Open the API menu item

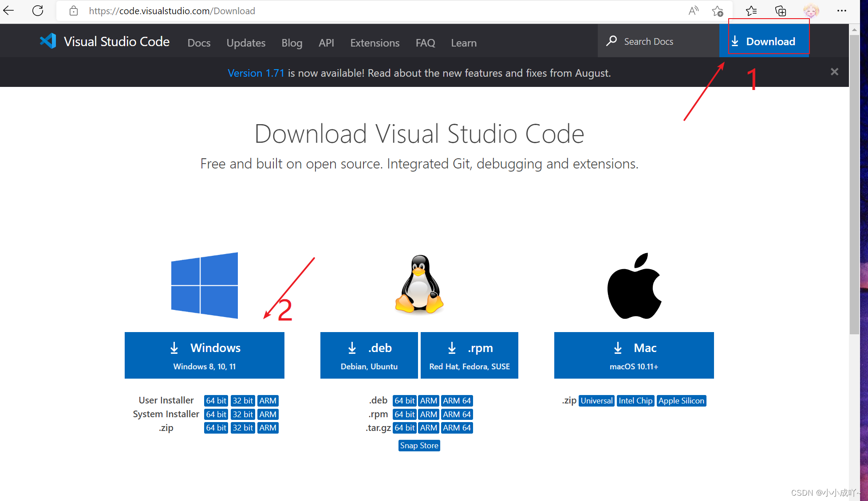pos(326,43)
